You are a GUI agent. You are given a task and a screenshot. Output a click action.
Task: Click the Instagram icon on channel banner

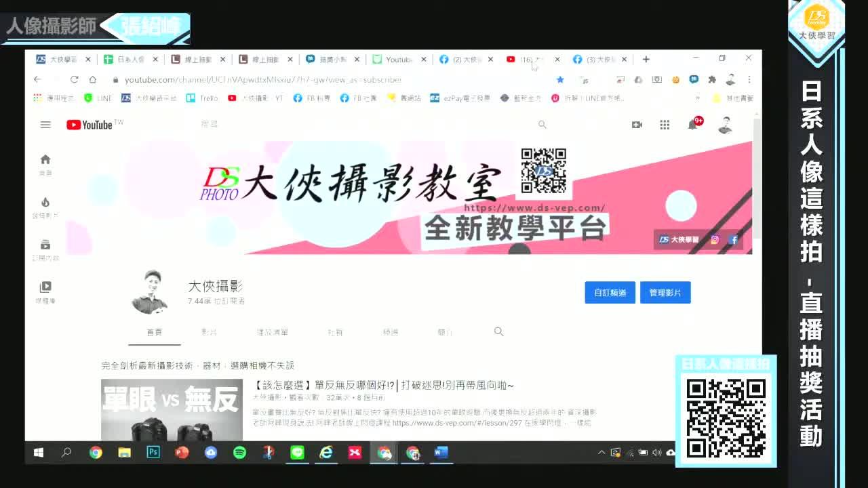(x=715, y=239)
